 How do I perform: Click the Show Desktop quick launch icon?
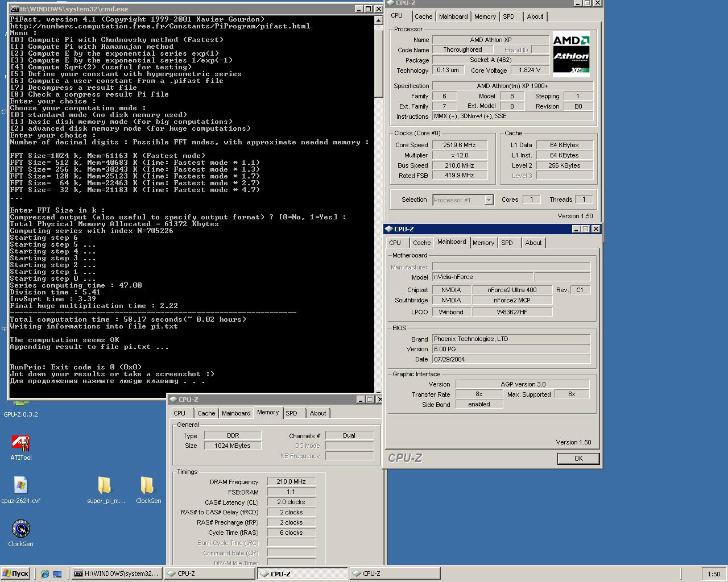click(x=57, y=574)
